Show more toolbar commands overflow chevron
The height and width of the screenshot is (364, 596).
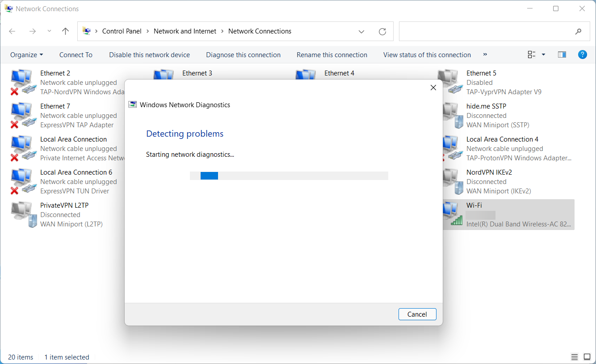(485, 54)
